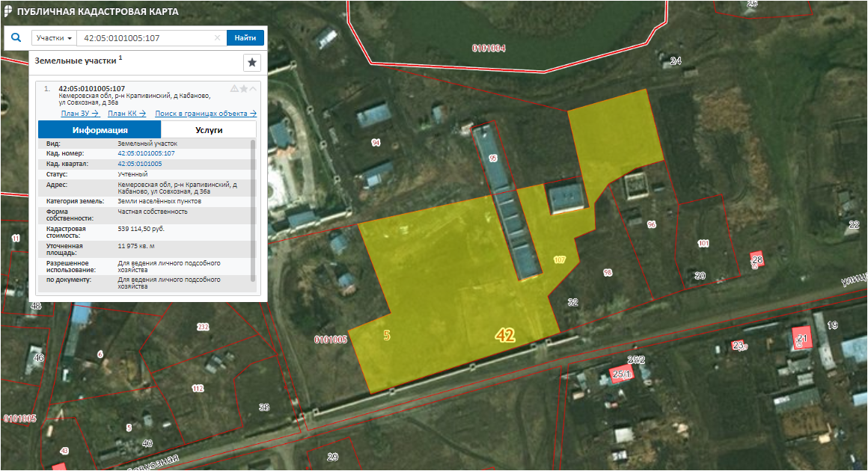Add parcel to favorites via small star
The width and height of the screenshot is (868, 471).
244,88
